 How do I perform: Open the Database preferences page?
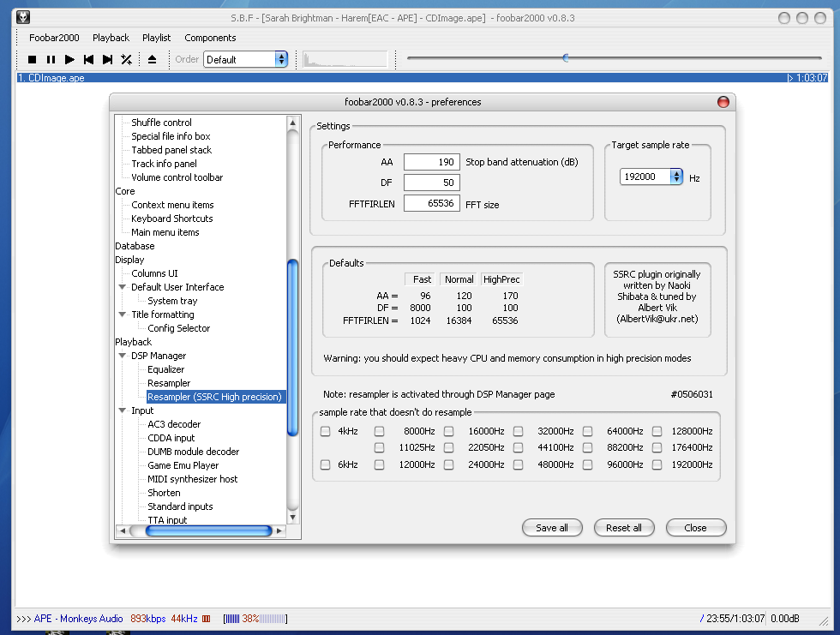[135, 246]
